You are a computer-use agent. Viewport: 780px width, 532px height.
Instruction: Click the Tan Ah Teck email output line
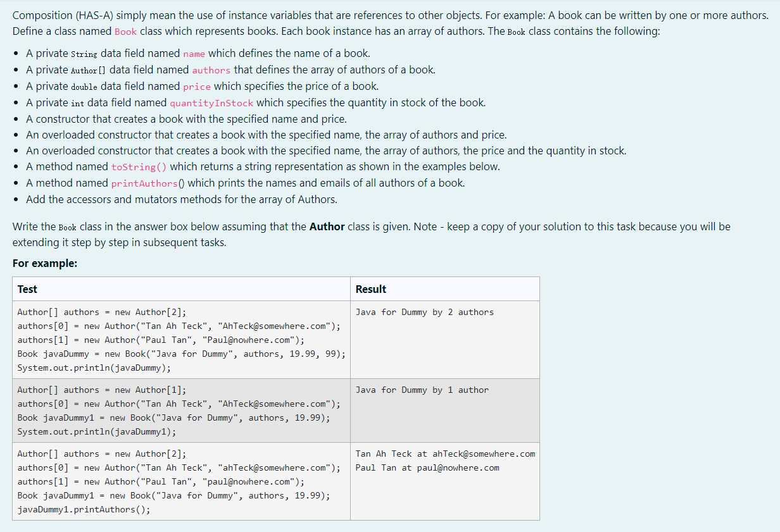[443, 454]
